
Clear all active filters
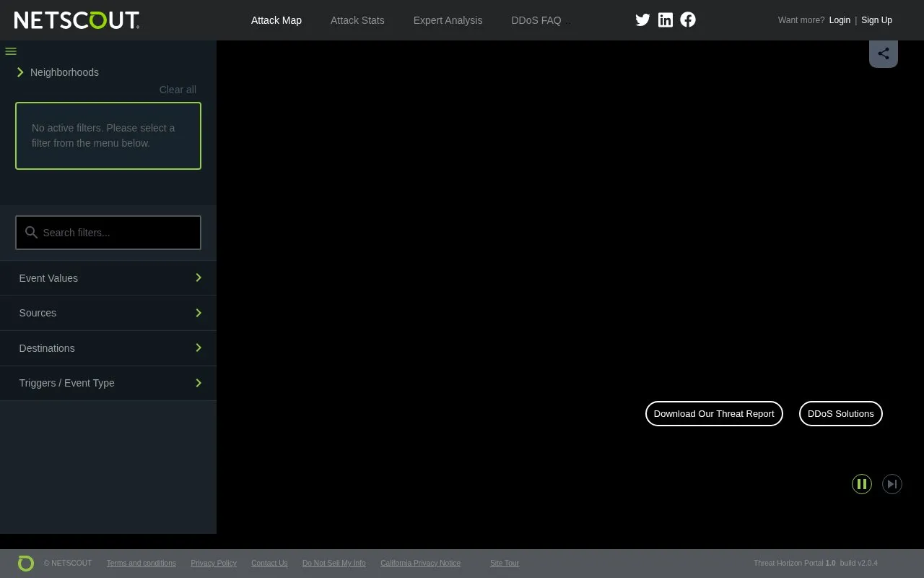pos(178,90)
